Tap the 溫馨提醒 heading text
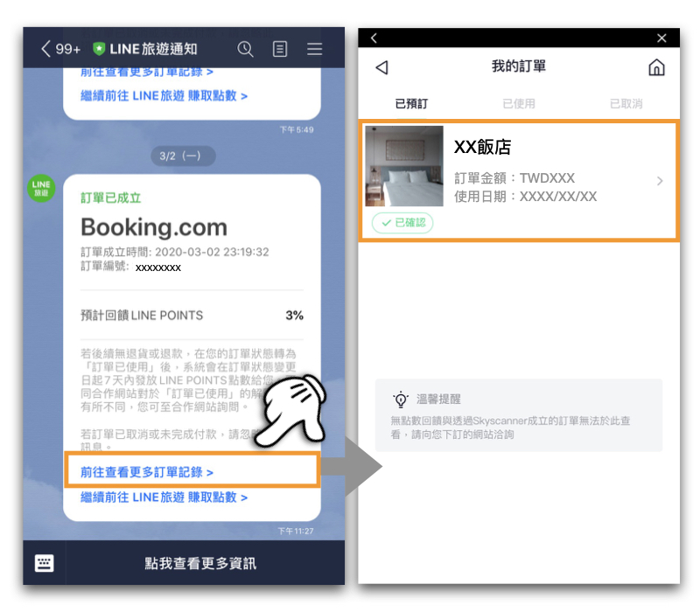Viewport: 700px width, 612px height. (438, 400)
